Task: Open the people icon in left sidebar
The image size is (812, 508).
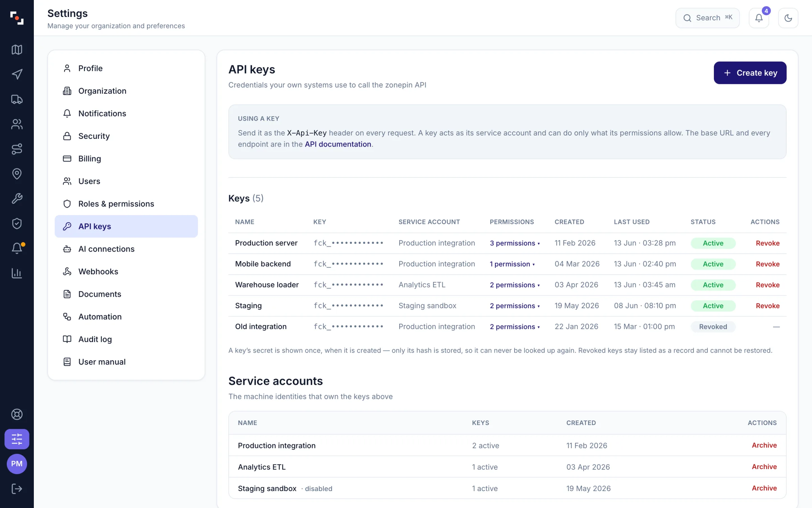Action: coord(17,124)
